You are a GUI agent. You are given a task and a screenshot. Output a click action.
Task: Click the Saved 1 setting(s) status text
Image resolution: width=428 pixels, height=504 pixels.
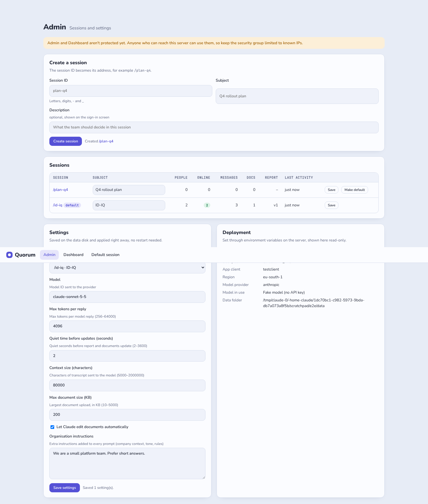coord(98,488)
